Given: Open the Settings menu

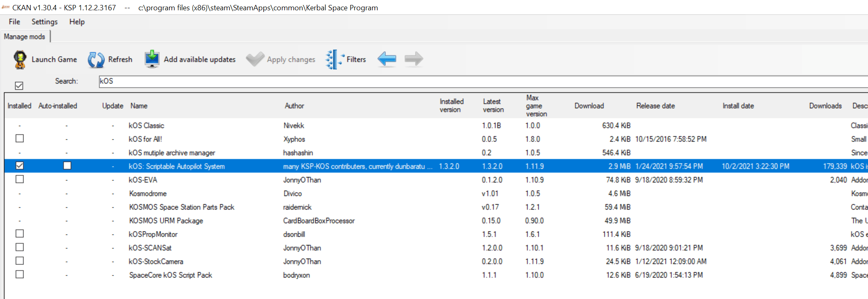Looking at the screenshot, I should click(x=44, y=22).
